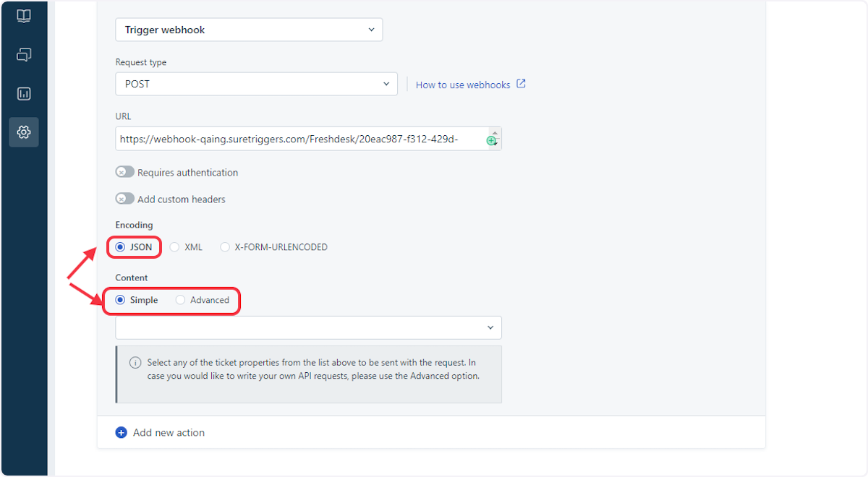Expand the ticket properties selection dropdown
This screenshot has height=477, width=868.
(308, 327)
